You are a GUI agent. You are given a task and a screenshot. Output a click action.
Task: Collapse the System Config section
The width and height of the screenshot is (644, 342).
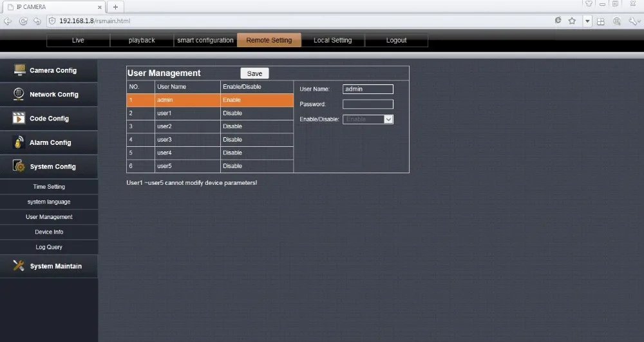(48, 166)
